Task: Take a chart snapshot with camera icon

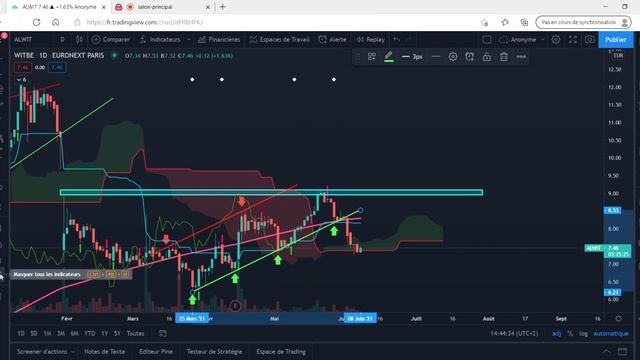Action: [x=589, y=40]
